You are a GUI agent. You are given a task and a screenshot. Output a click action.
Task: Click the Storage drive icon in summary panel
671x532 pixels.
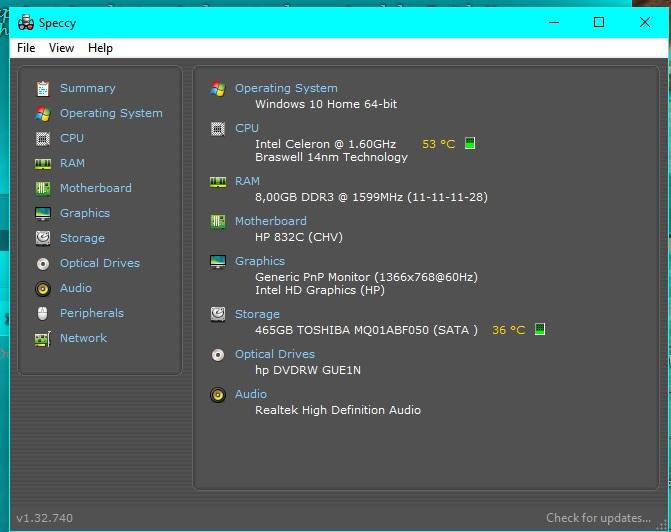[x=218, y=315]
